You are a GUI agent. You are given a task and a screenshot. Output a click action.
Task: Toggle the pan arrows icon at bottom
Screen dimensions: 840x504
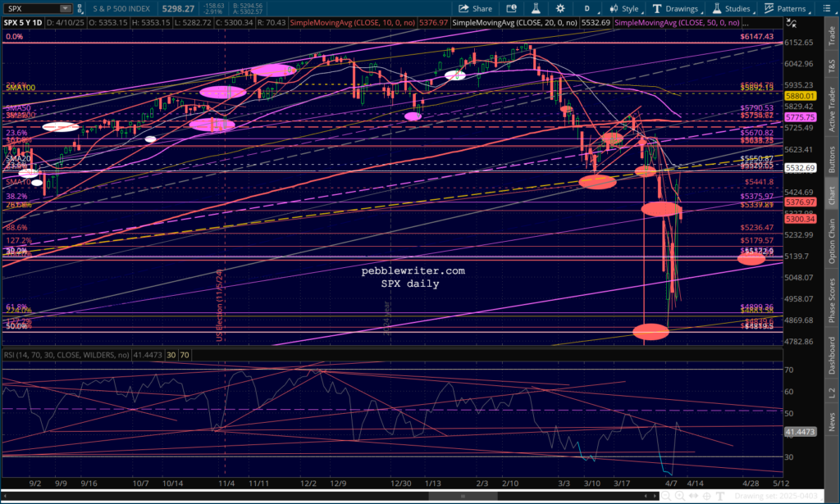point(693,496)
